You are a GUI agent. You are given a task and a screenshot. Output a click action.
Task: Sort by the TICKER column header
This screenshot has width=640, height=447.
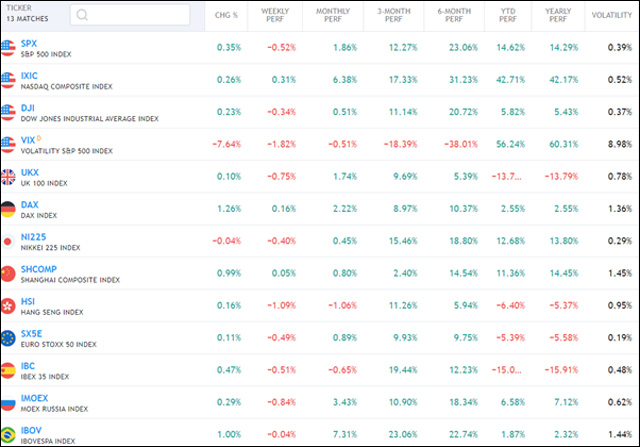click(19, 8)
